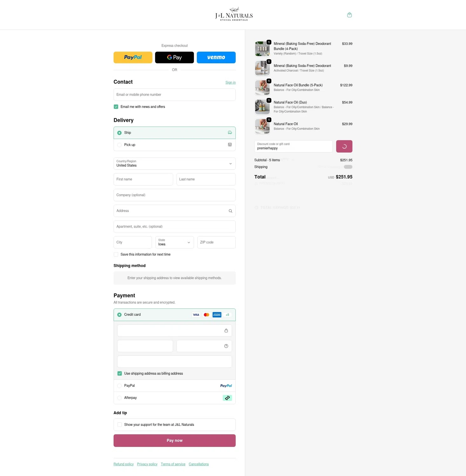Uncheck Email me with news and offers

click(116, 107)
